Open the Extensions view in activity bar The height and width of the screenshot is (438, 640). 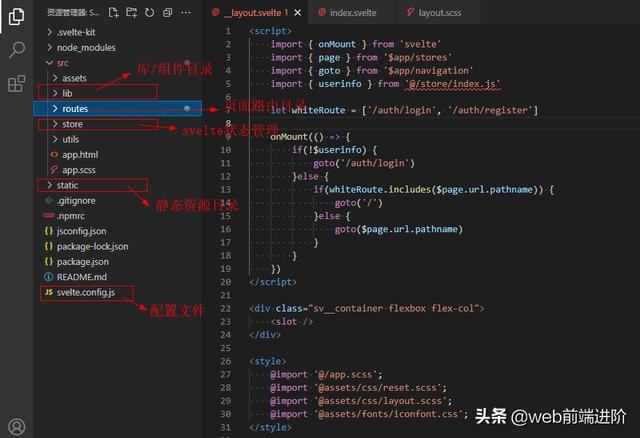17,84
